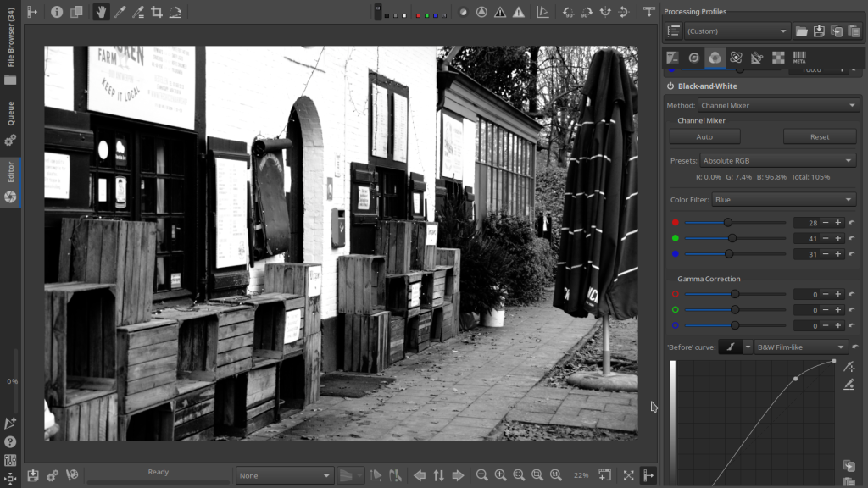The height and width of the screenshot is (488, 868).
Task: Select the Crop tool
Action: tap(157, 12)
